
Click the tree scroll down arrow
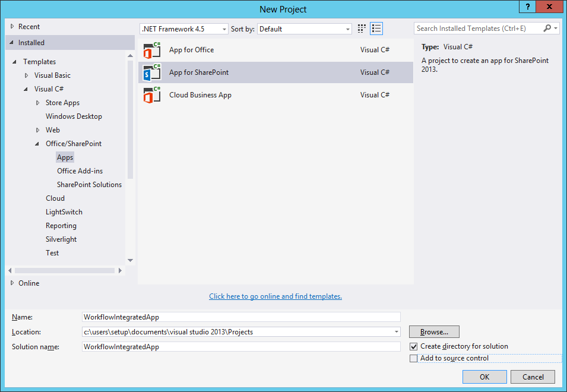(130, 260)
